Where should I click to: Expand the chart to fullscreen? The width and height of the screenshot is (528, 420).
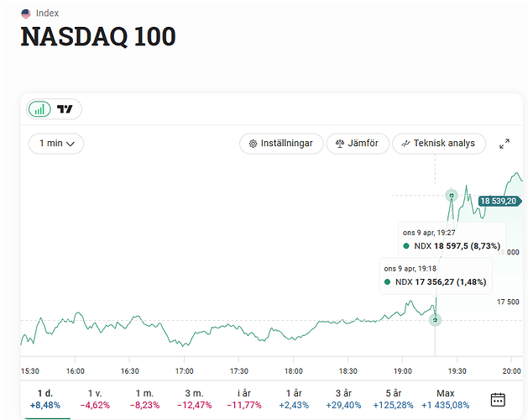coord(504,144)
